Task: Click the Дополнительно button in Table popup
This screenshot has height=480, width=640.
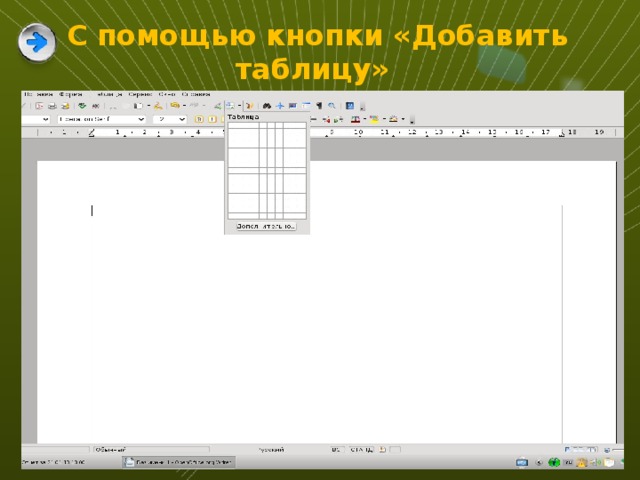Action: click(x=266, y=226)
